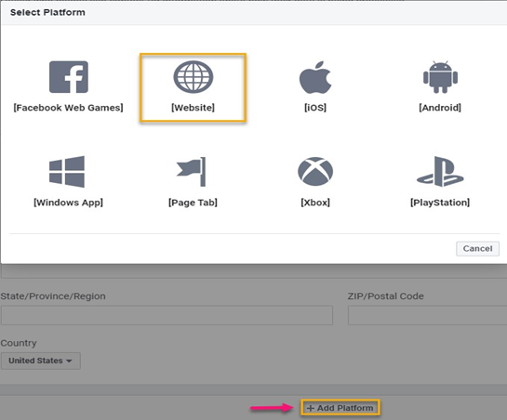507x420 pixels.
Task: Select the Android robot icon
Action: tap(440, 77)
